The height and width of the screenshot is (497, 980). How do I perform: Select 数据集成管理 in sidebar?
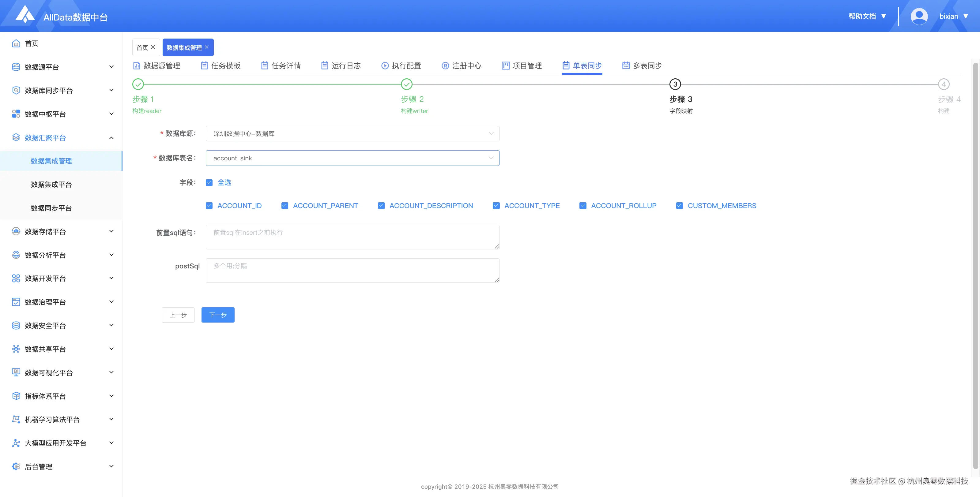click(61, 161)
